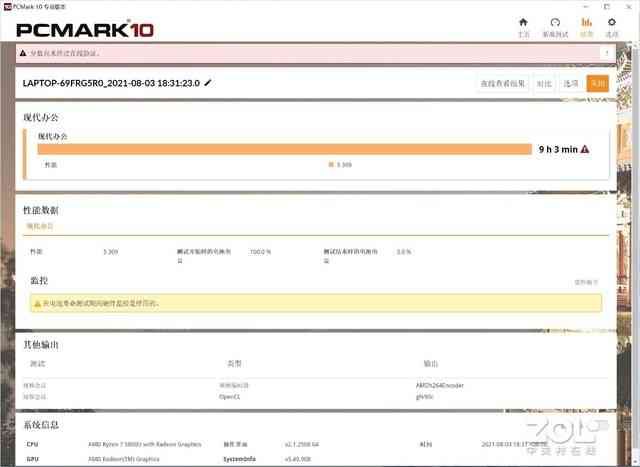
Task: Click the 'OpenCL' type entry
Action: [x=229, y=396]
